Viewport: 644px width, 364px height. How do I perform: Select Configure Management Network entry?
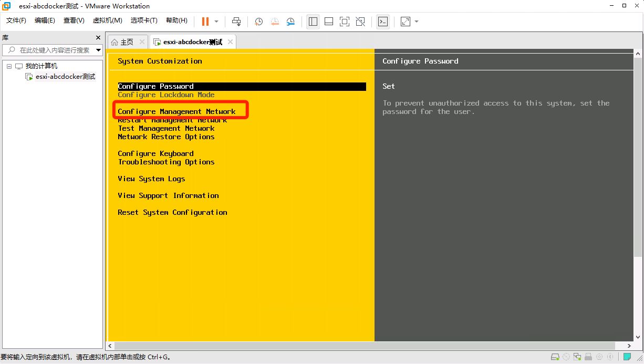pos(176,111)
